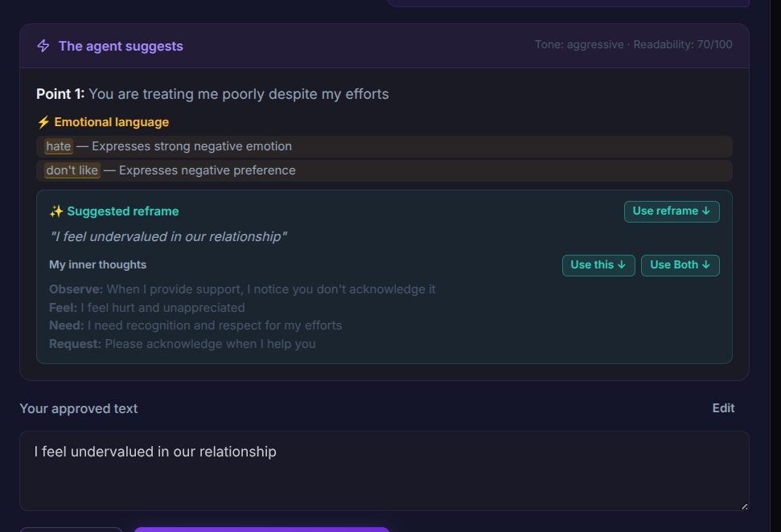Select the highlighted phrase don't like
The height and width of the screenshot is (532, 781).
(72, 170)
